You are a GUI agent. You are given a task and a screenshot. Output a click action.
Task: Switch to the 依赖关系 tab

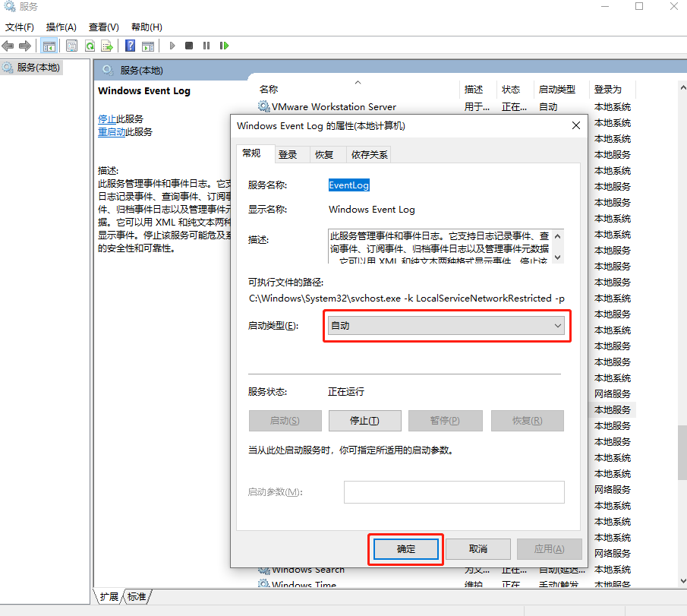click(x=369, y=154)
